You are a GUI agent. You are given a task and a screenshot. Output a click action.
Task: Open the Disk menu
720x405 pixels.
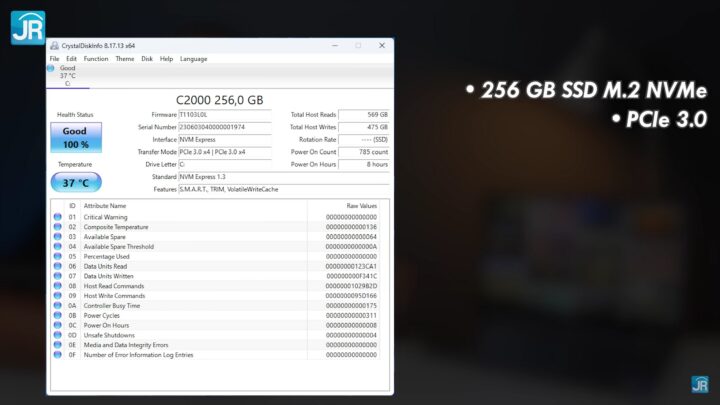click(x=147, y=59)
